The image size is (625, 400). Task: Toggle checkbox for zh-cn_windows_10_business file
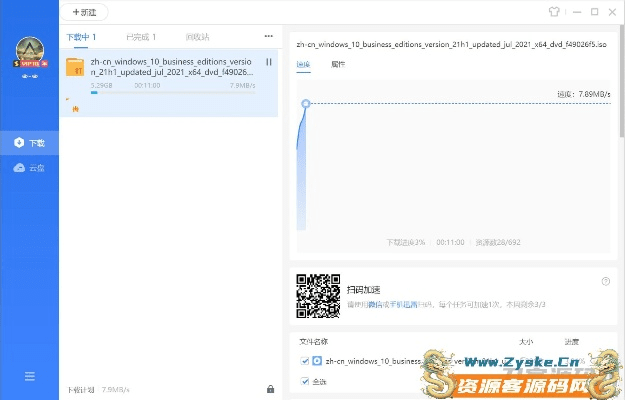(305, 361)
